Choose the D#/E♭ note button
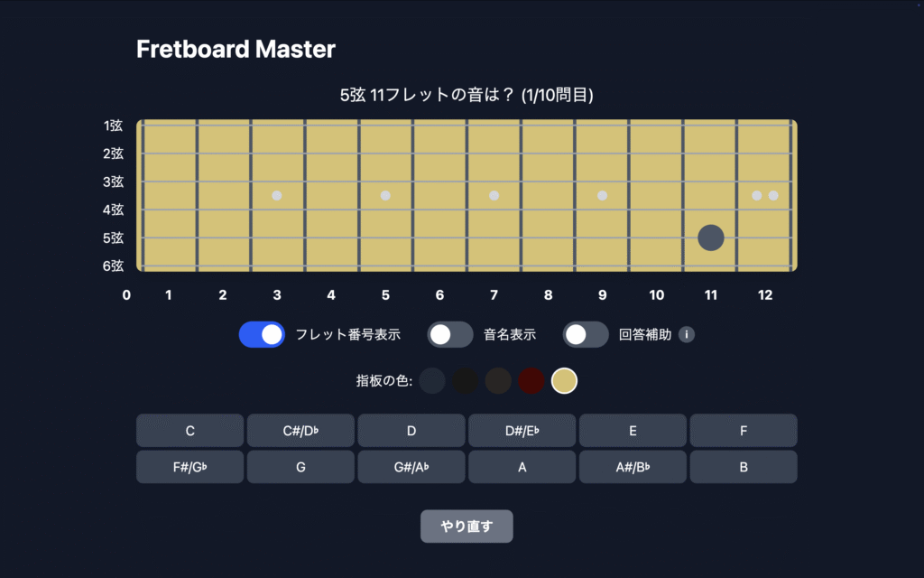This screenshot has height=578, width=924. tap(522, 431)
